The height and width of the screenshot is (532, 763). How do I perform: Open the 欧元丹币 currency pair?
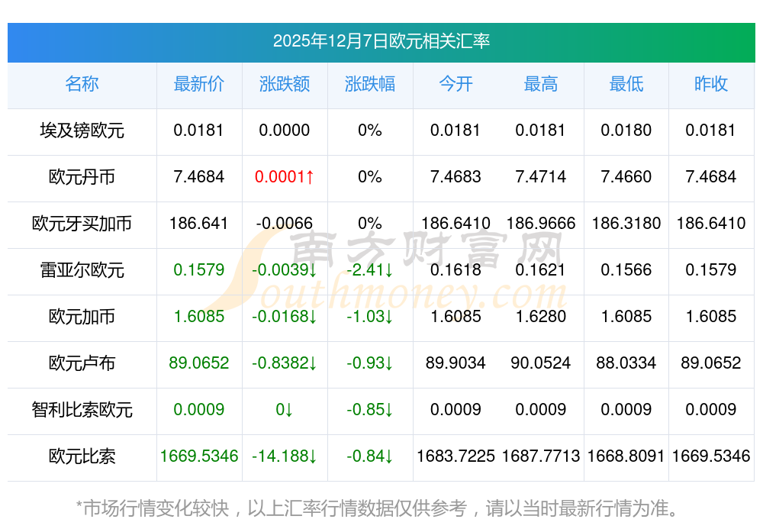(82, 177)
